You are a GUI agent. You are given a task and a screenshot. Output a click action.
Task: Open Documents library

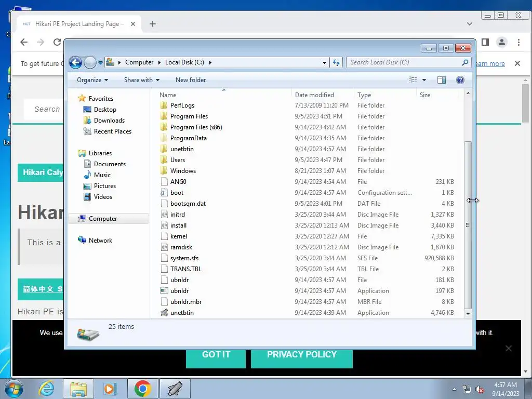click(110, 164)
